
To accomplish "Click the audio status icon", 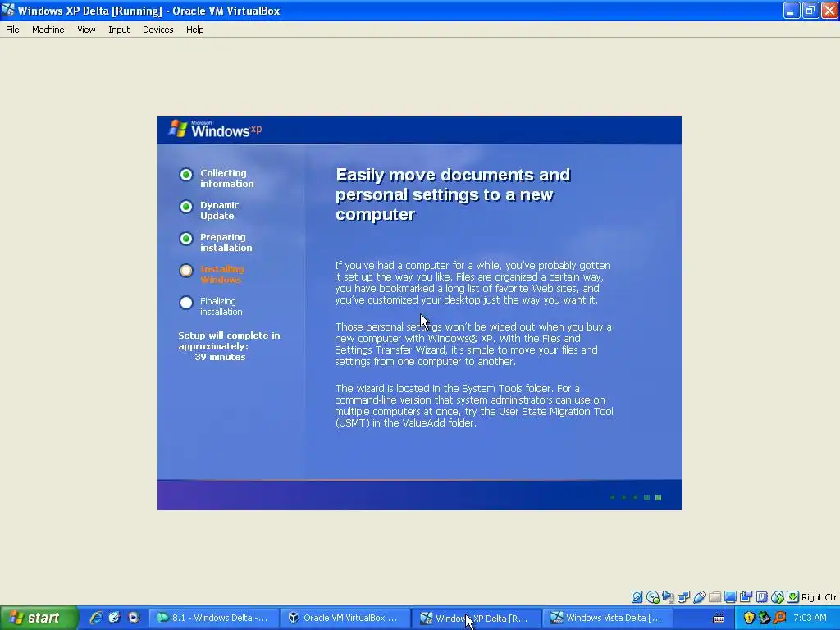I will 668,597.
